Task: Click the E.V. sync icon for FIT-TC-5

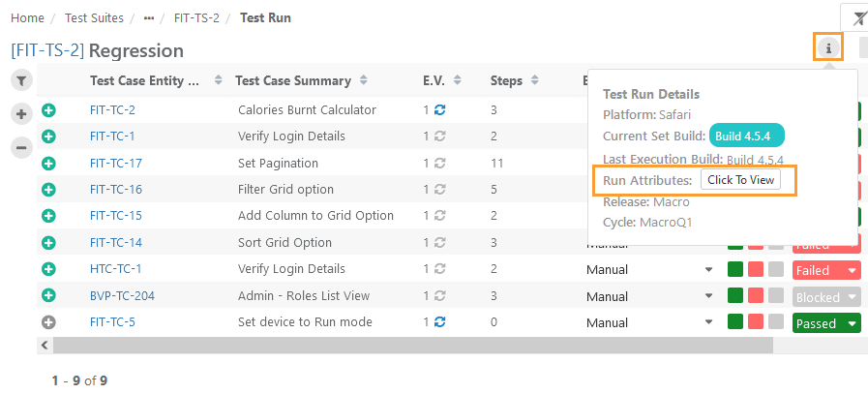Action: pyautogui.click(x=440, y=322)
